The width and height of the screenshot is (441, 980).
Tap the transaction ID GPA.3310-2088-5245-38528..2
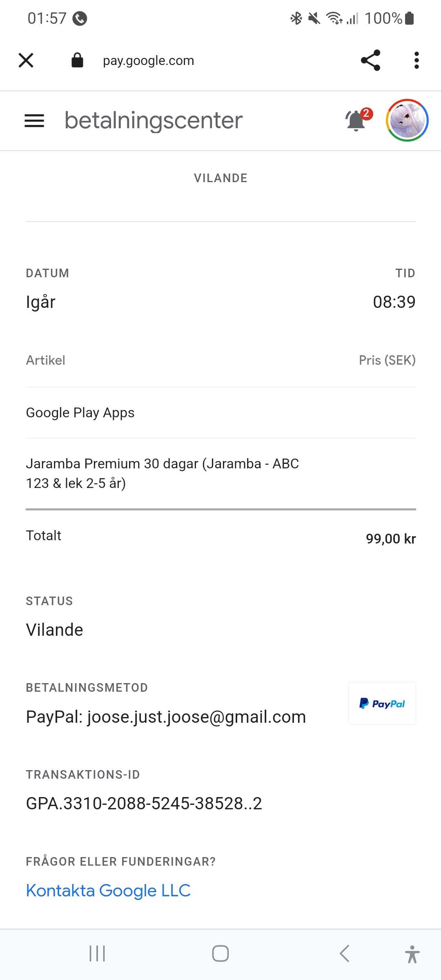144,803
